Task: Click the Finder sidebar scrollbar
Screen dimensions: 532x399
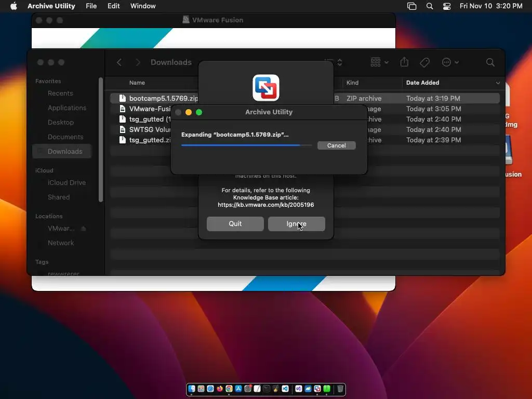Action: 101,140
